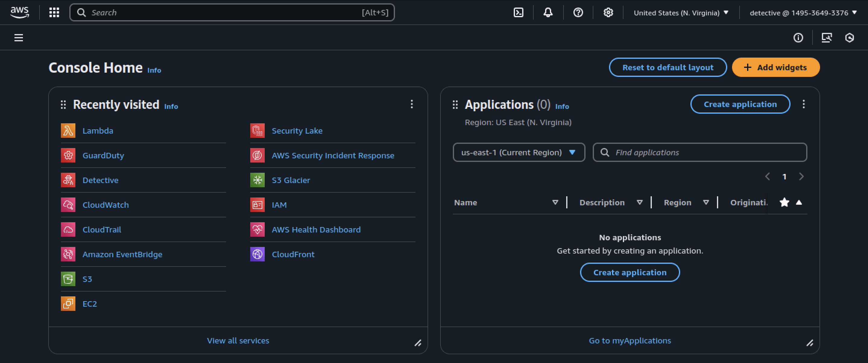Click the S3 Glacier service icon
868x363 pixels.
pyautogui.click(x=257, y=180)
